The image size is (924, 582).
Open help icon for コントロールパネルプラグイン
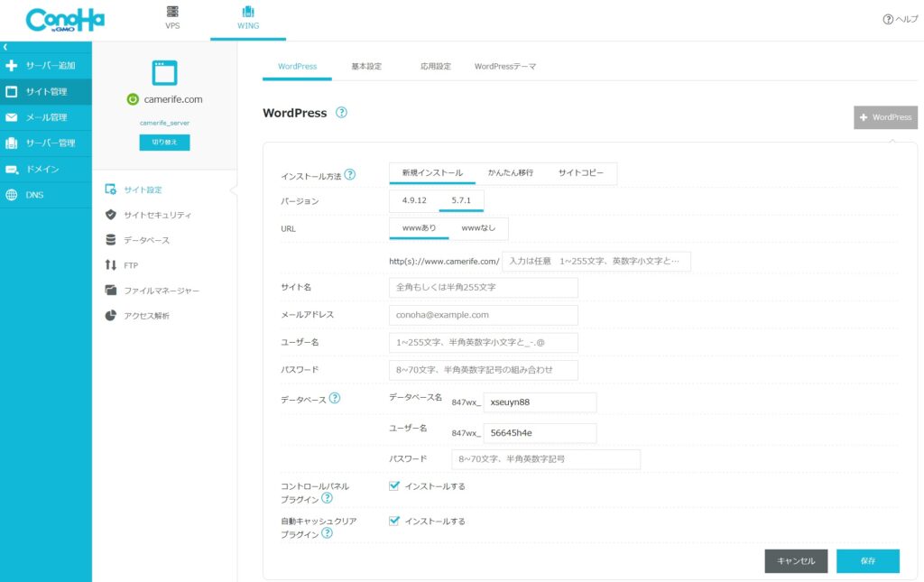[x=327, y=498]
